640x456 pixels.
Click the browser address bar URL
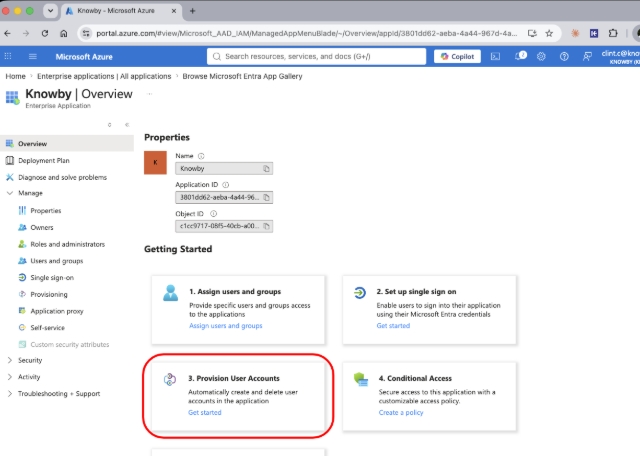306,33
